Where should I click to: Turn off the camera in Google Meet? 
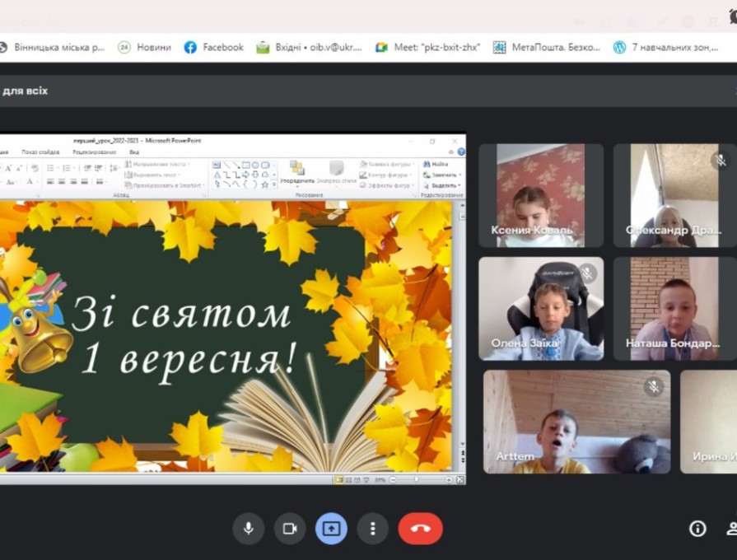click(x=290, y=529)
